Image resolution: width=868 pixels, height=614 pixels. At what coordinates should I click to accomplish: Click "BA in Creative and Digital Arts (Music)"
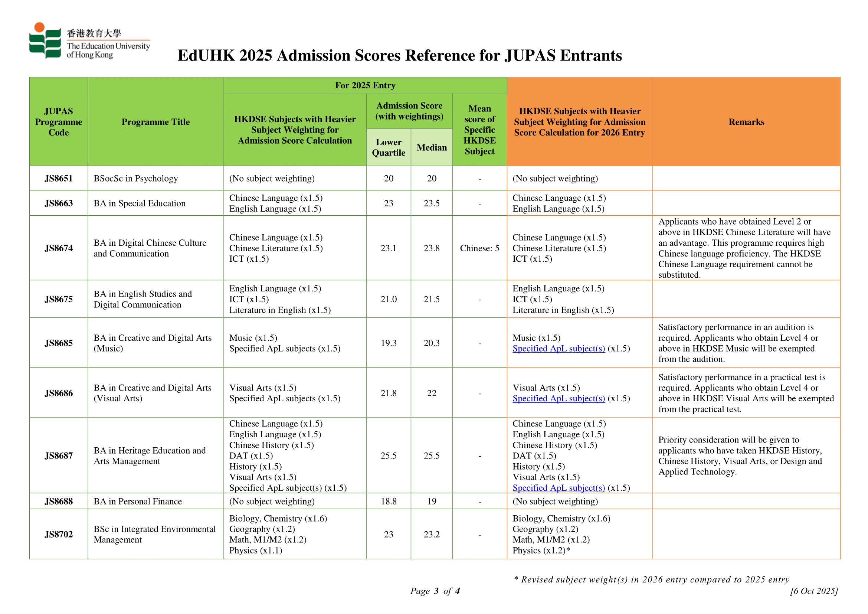pyautogui.click(x=153, y=343)
